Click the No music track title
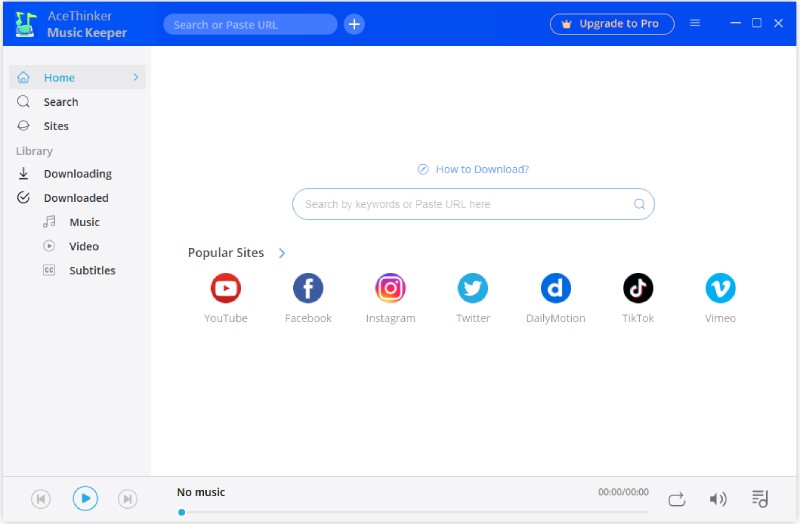The height and width of the screenshot is (524, 800). pos(201,492)
